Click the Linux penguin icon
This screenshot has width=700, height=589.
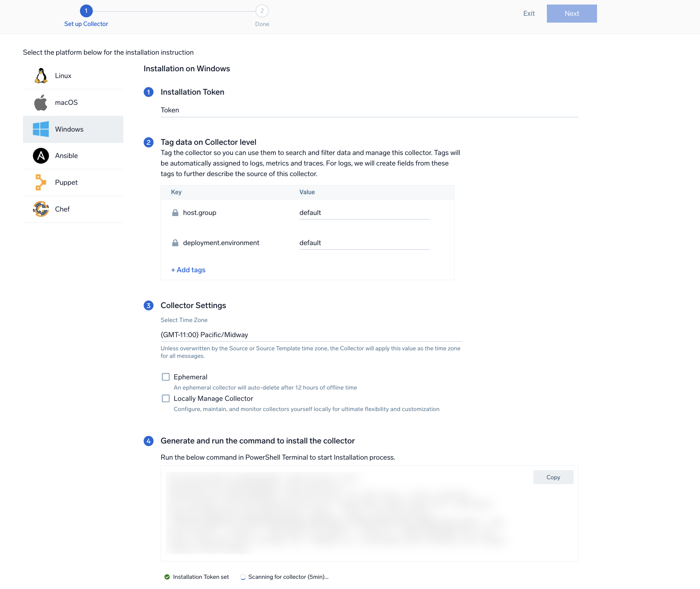(x=41, y=76)
